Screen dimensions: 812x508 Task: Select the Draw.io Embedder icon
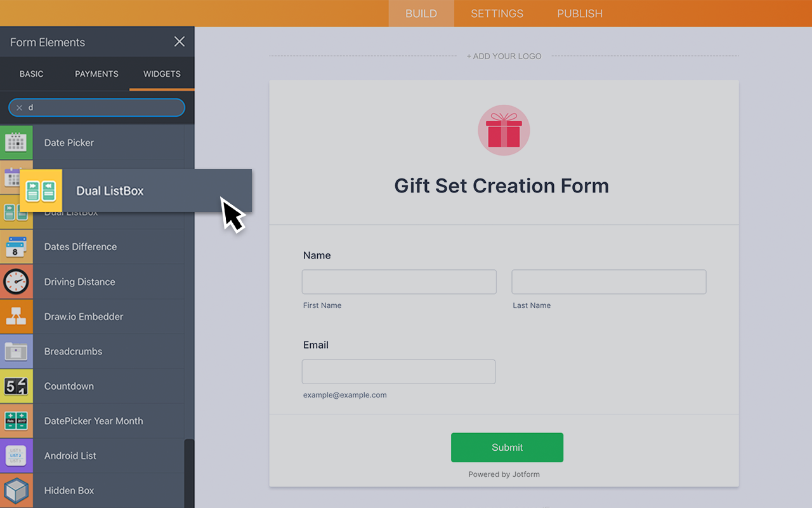(x=16, y=316)
